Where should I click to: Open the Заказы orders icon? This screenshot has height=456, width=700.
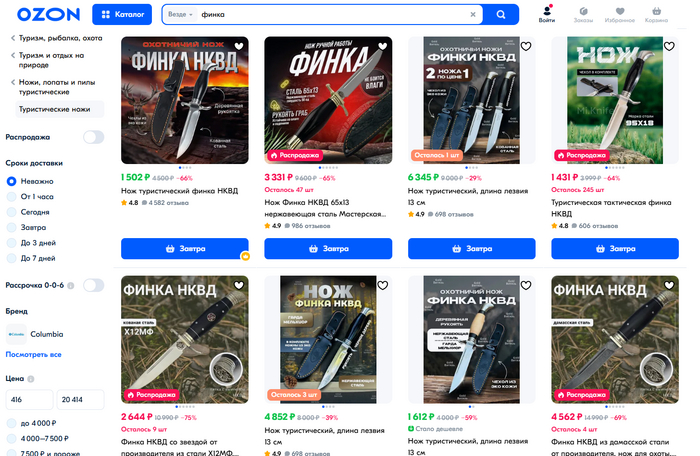coord(583,14)
